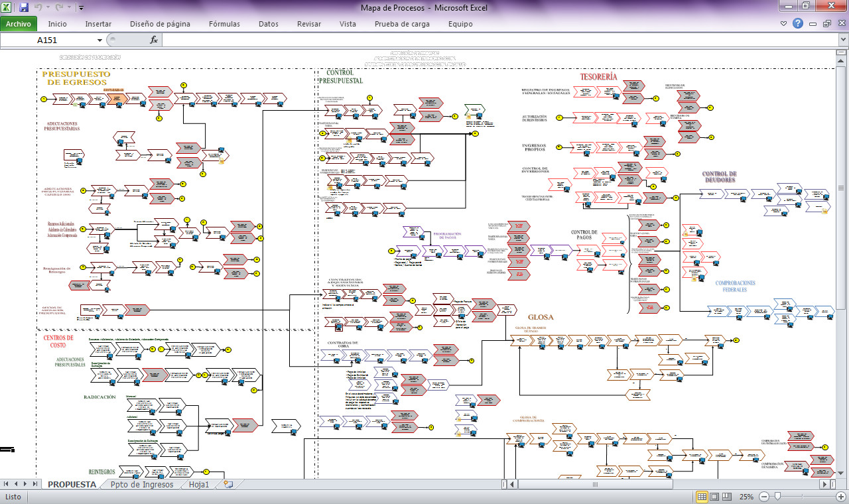Open Customize Quick Access Toolbar dropdown
The image size is (849, 504).
tap(81, 8)
